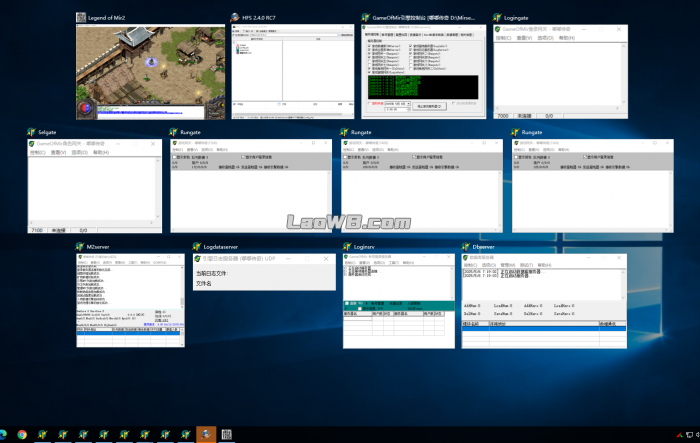Click the 'Loginsrv' title label

pyautogui.click(x=364, y=247)
